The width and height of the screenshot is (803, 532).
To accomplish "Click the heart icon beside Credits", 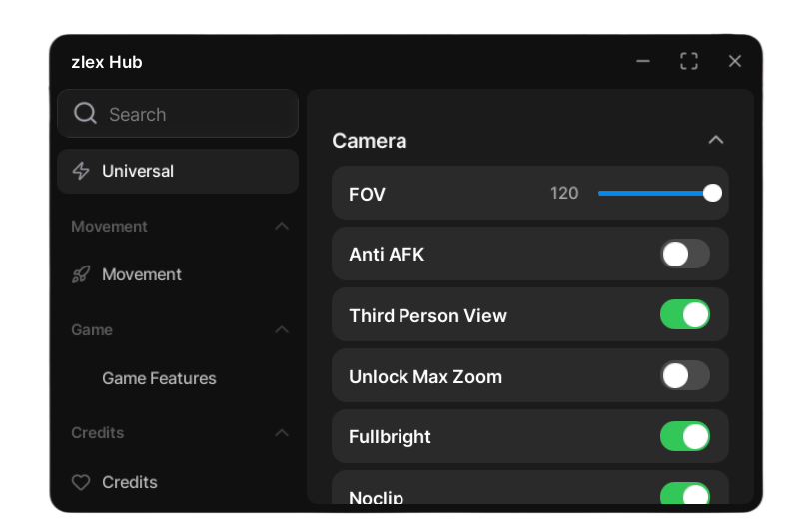I will click(81, 482).
